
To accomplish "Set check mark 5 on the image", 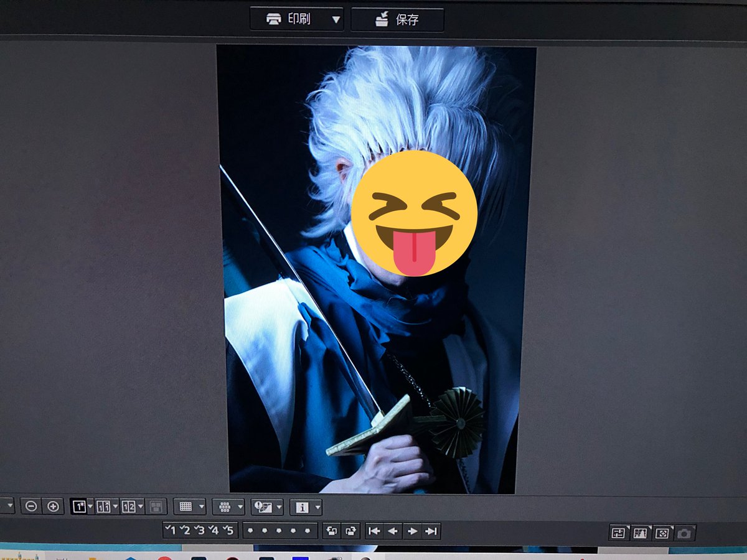I will pos(228,530).
